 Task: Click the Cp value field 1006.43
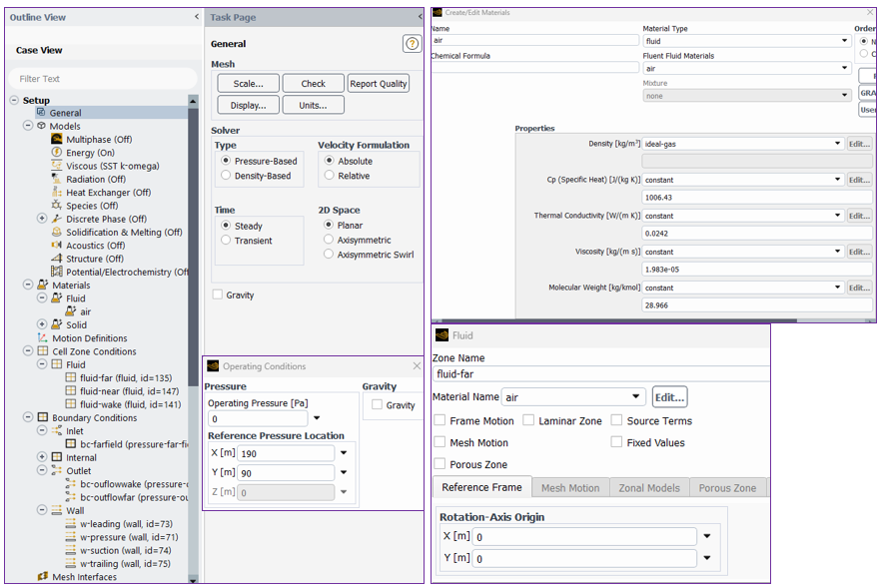[x=757, y=197]
